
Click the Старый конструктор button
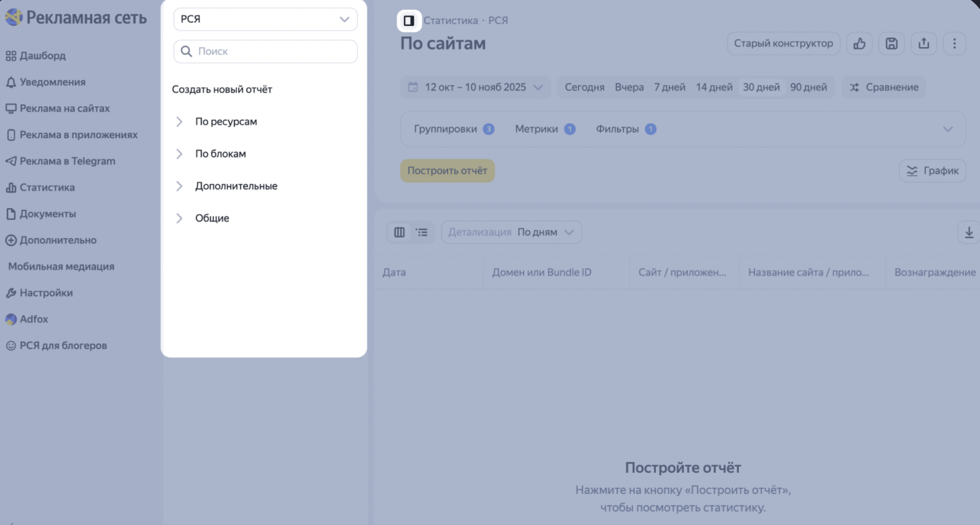tap(783, 43)
